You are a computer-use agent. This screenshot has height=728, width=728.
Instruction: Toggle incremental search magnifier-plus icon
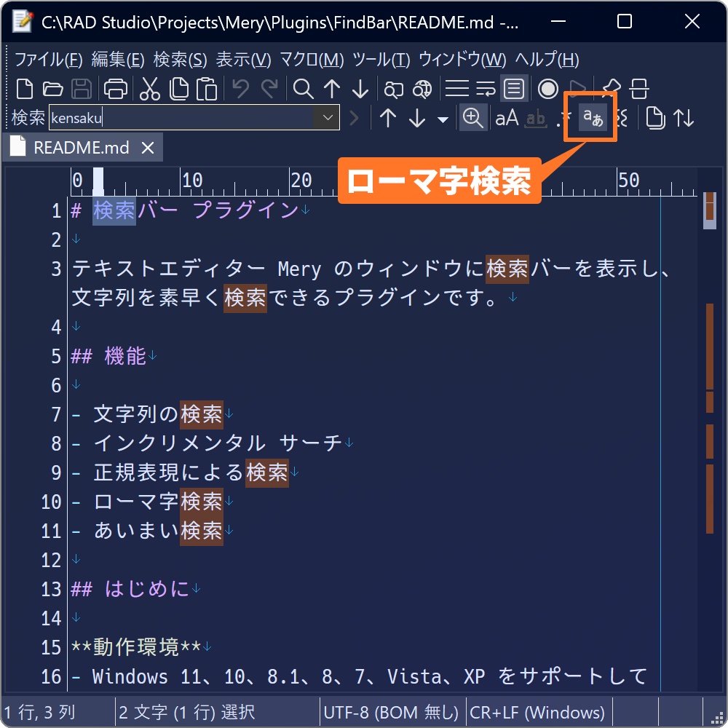pos(472,118)
